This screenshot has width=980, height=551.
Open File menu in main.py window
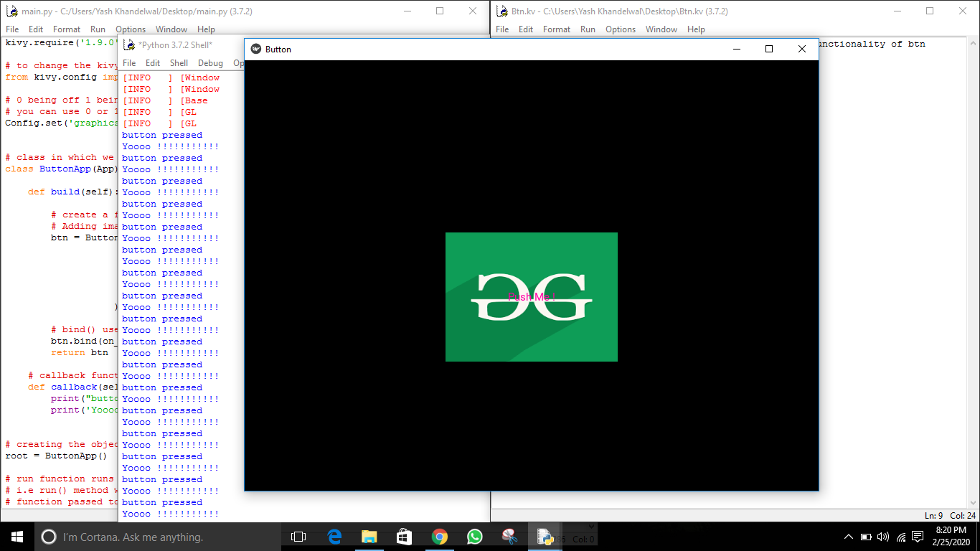pyautogui.click(x=12, y=29)
